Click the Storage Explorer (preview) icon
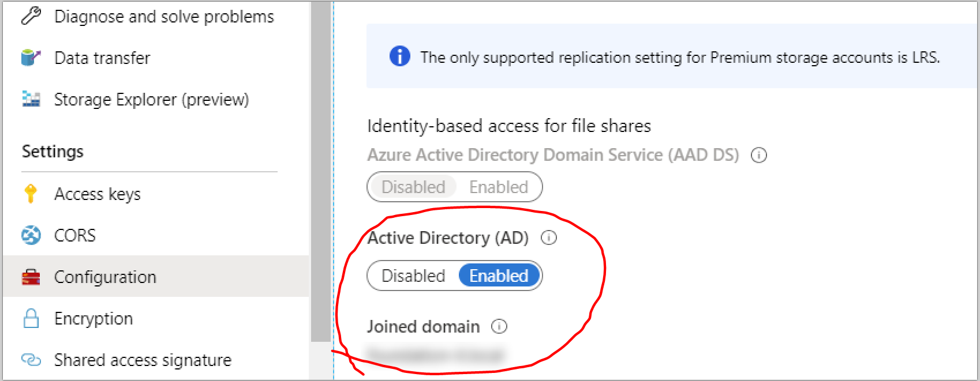 point(31,99)
